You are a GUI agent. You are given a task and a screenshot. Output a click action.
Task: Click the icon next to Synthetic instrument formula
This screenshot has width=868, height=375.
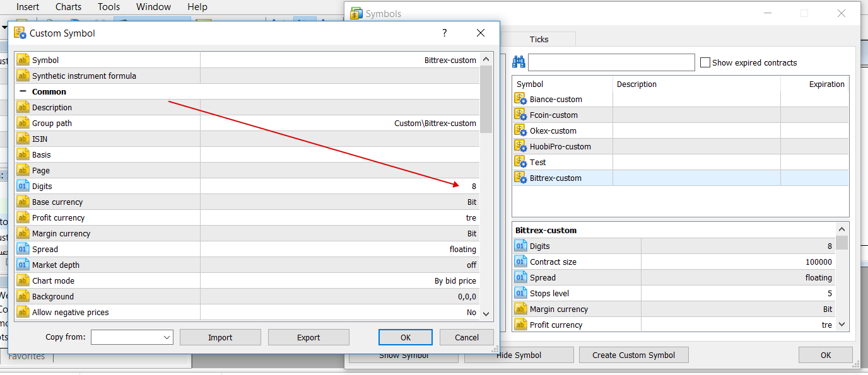[23, 76]
